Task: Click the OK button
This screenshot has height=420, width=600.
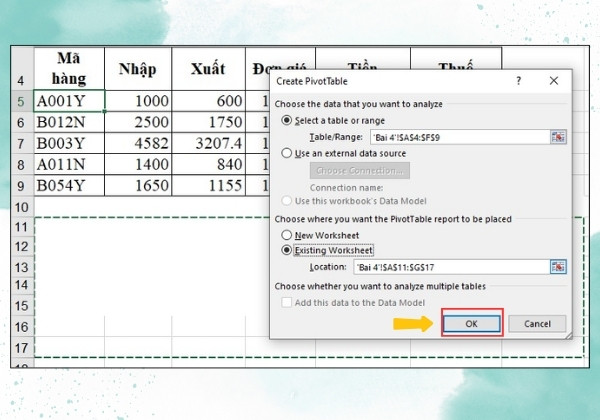Action: pos(471,324)
